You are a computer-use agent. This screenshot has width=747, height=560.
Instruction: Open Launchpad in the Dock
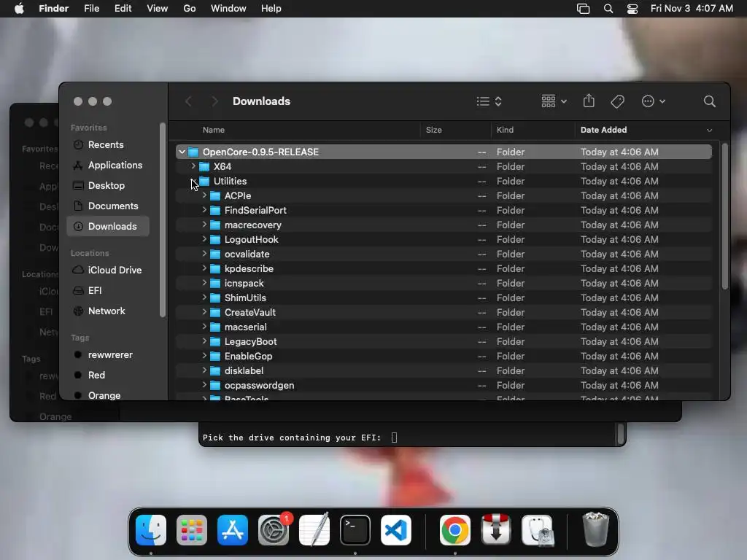tap(192, 530)
